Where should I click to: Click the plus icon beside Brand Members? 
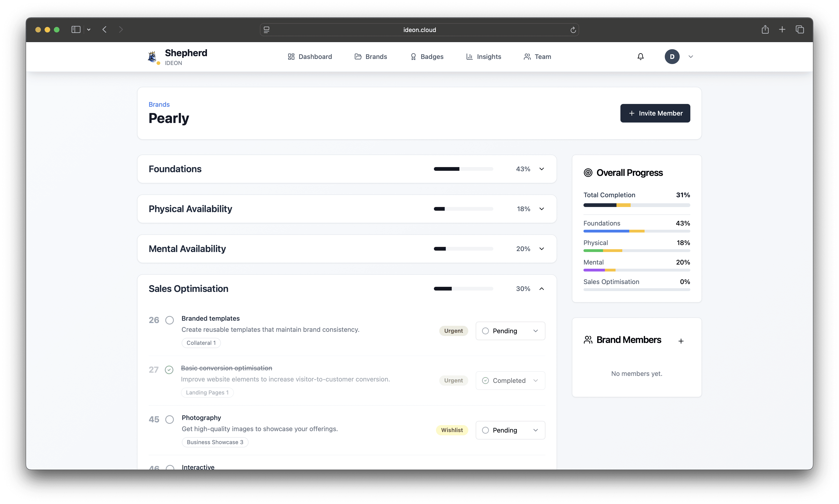pyautogui.click(x=681, y=341)
